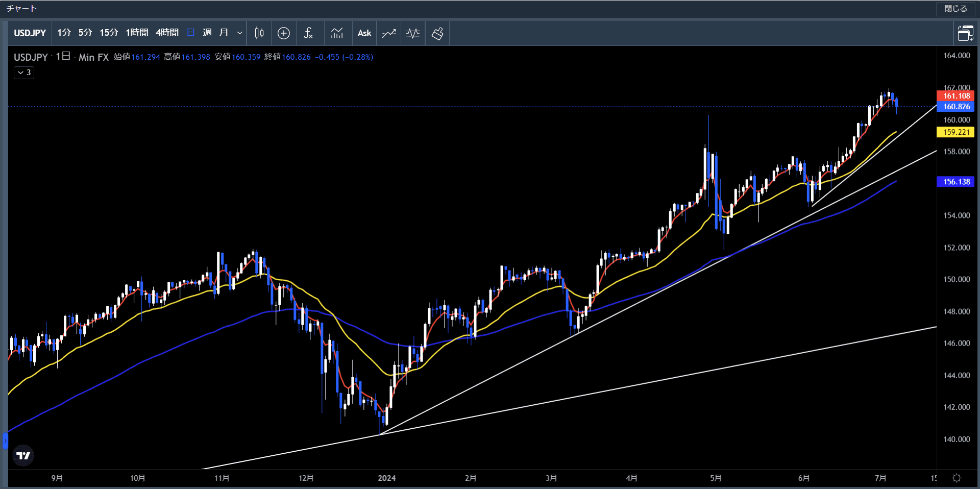This screenshot has height=489, width=980.
Task: Click the 140.000 price scale label
Action: pyautogui.click(x=957, y=439)
